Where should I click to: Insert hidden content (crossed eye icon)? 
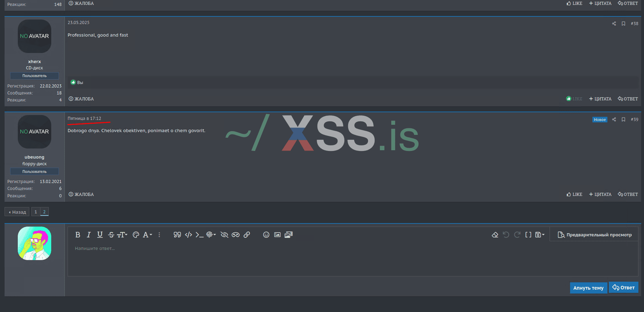(224, 235)
